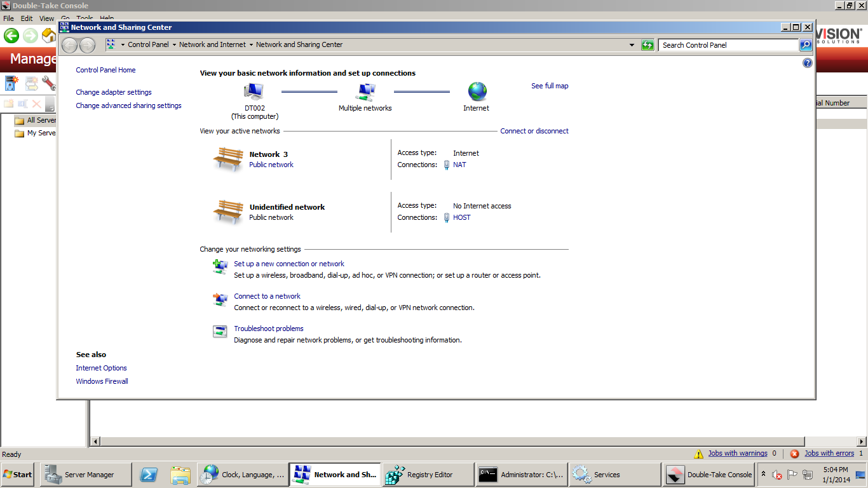868x488 pixels.
Task: Open dropdown arrow after Control Panel breadcrumb
Action: 174,45
